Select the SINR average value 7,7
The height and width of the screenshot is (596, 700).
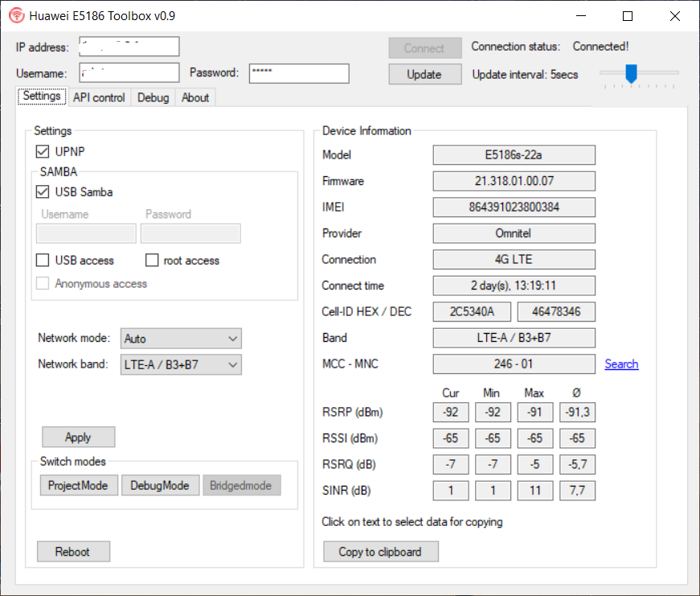(x=577, y=491)
